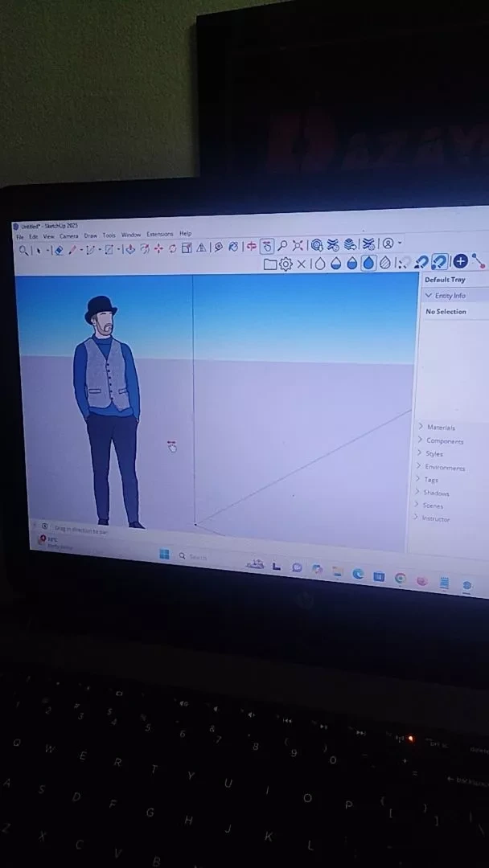
Task: Open dropdown arrow beside Pencil tool
Action: click(x=81, y=250)
